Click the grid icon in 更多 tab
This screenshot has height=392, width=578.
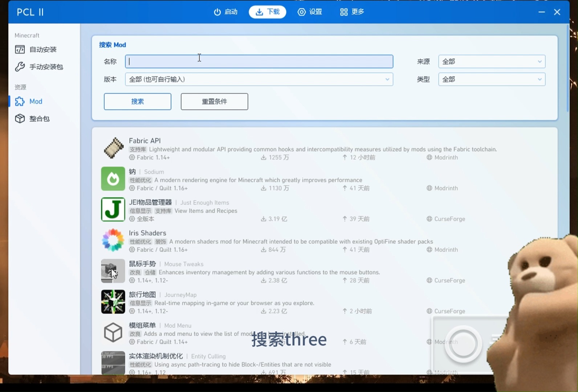click(344, 12)
